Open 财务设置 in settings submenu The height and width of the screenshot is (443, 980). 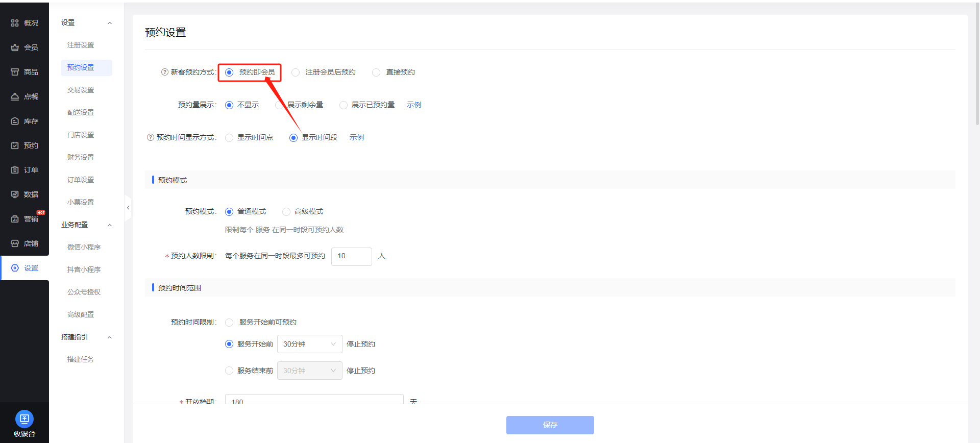[81, 157]
